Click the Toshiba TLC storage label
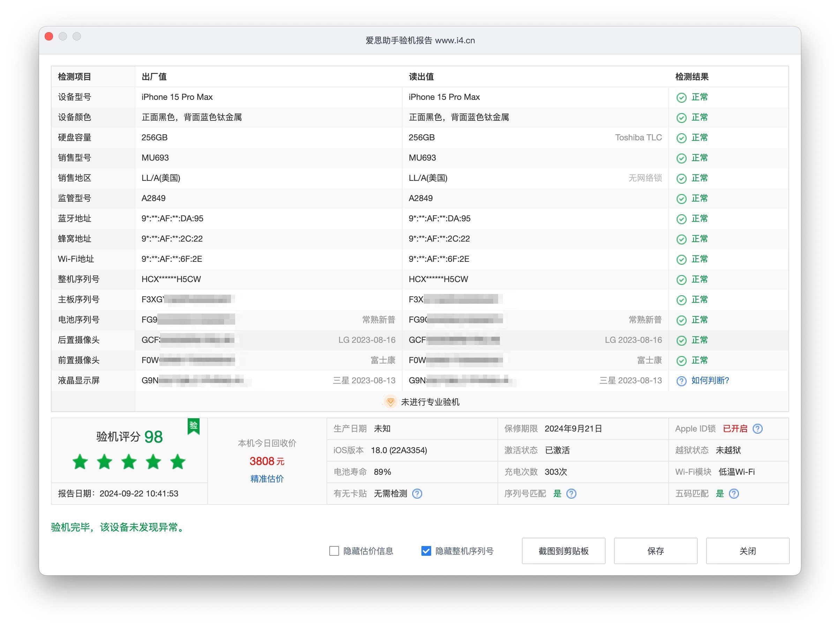 tap(638, 138)
